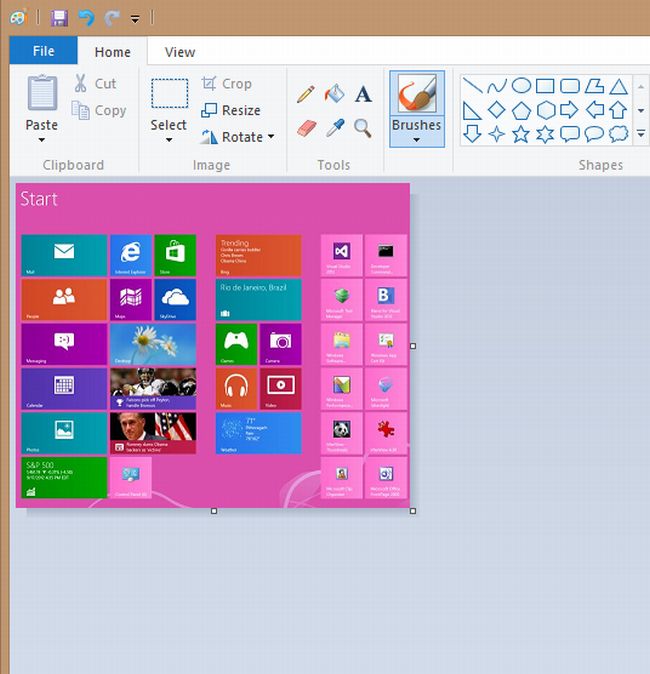Select the Color picker eyedropper

coord(335,128)
